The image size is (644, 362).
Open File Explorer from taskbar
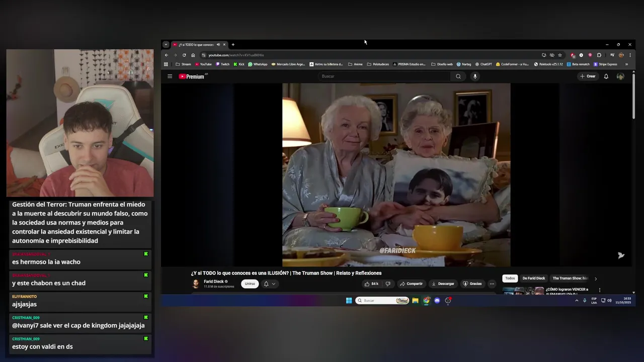pos(415,301)
